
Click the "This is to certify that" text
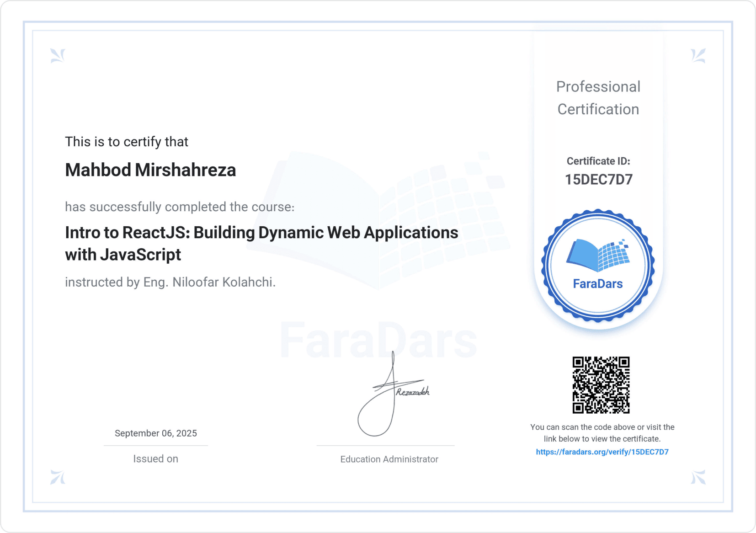[127, 142]
